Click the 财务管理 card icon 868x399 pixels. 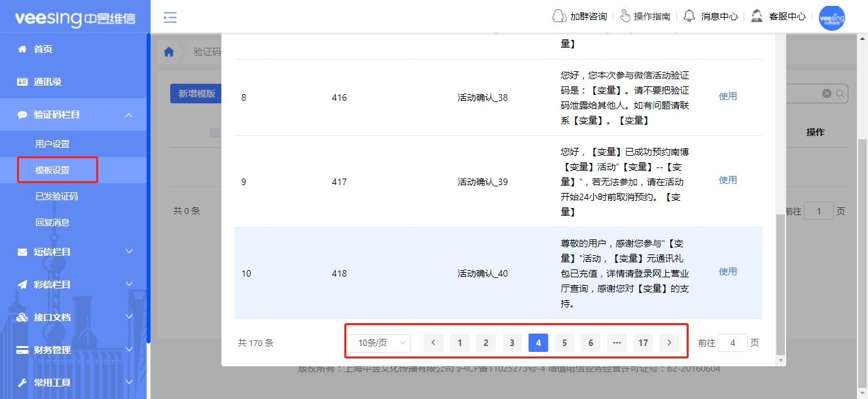22,350
